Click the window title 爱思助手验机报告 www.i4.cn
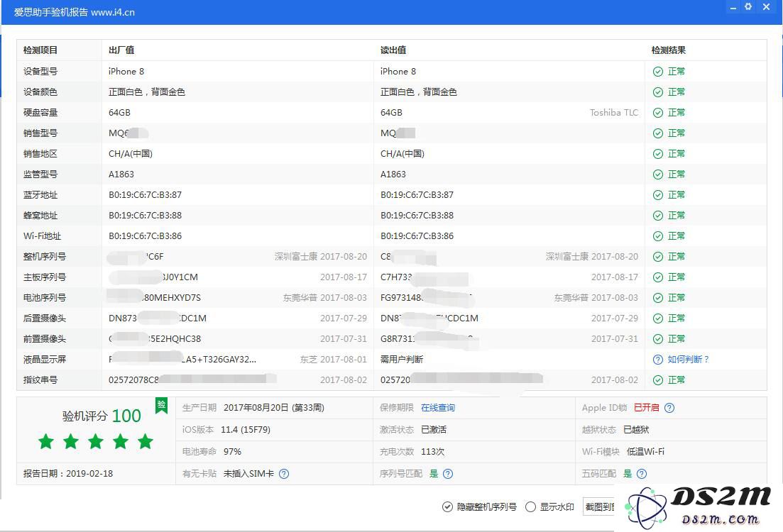Screen dimensions: 783x532 pyautogui.click(x=75, y=13)
